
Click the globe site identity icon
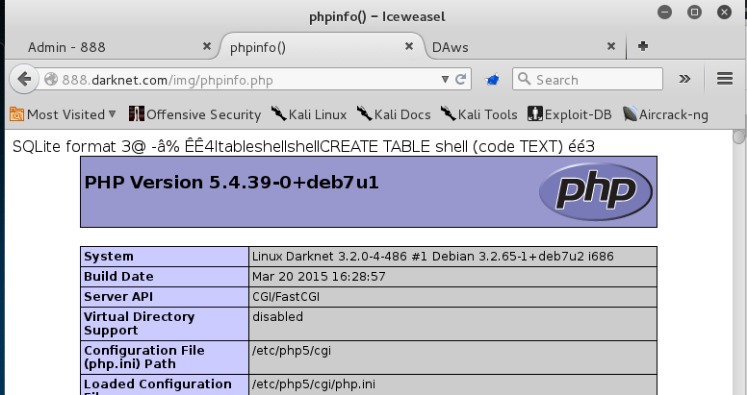coord(51,79)
